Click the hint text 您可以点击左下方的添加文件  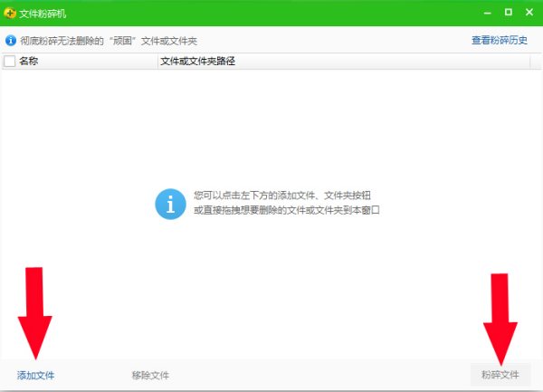[282, 196]
